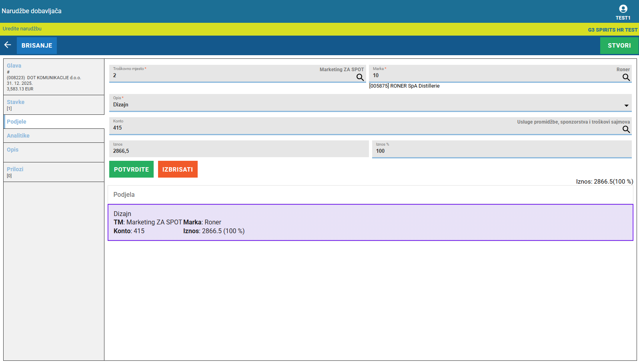Click the STVORI button

[x=619, y=46]
